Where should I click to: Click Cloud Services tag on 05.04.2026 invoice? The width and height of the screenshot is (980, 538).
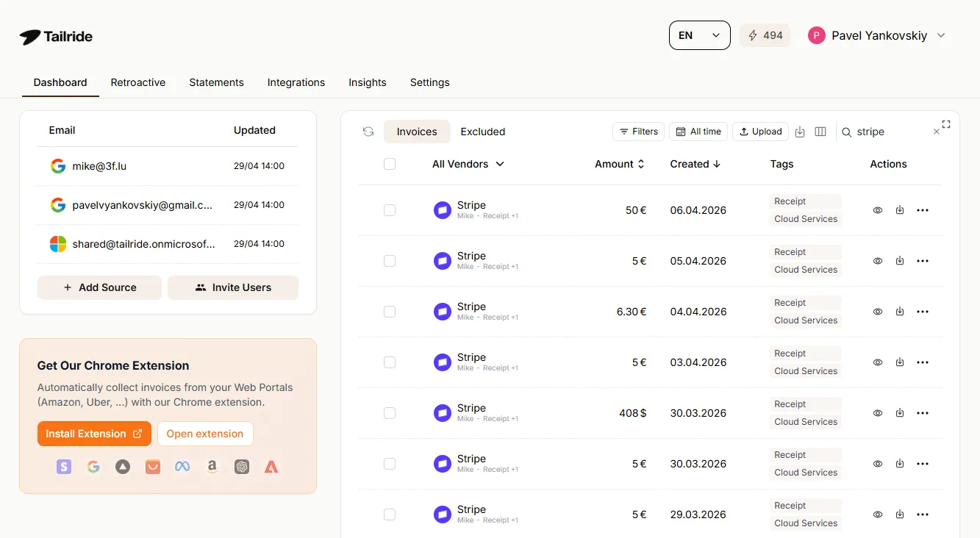(x=806, y=270)
